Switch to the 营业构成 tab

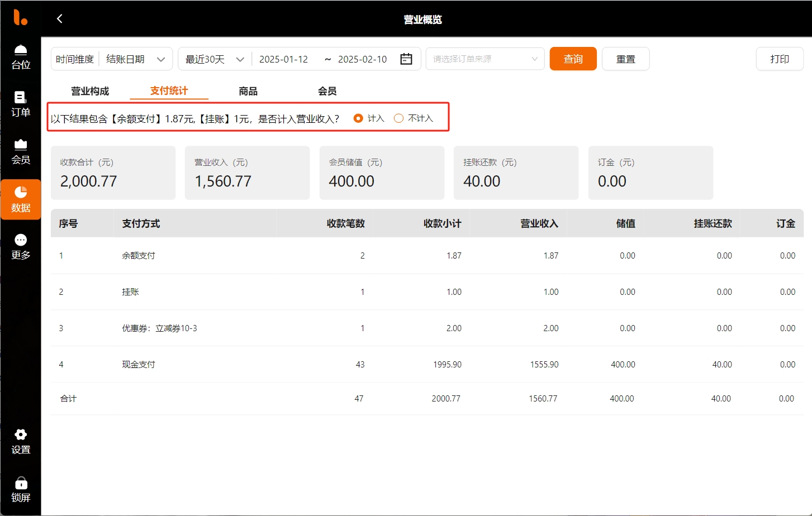(90, 91)
